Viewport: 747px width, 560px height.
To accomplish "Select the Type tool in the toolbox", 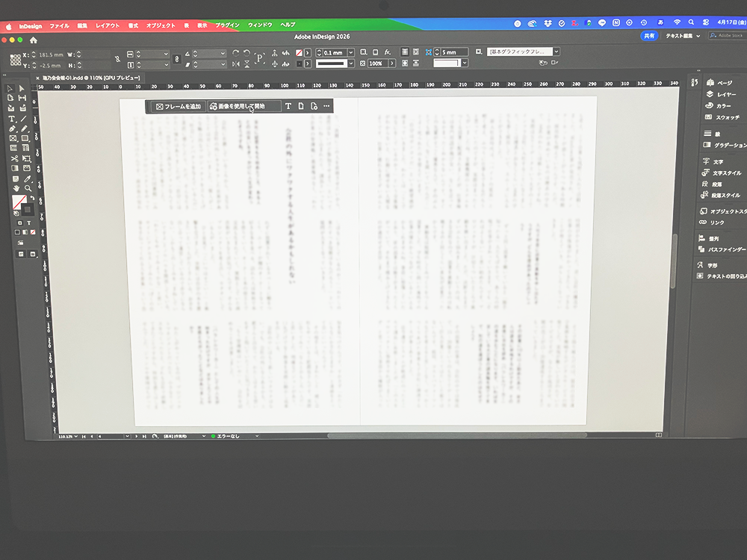I will [x=11, y=119].
